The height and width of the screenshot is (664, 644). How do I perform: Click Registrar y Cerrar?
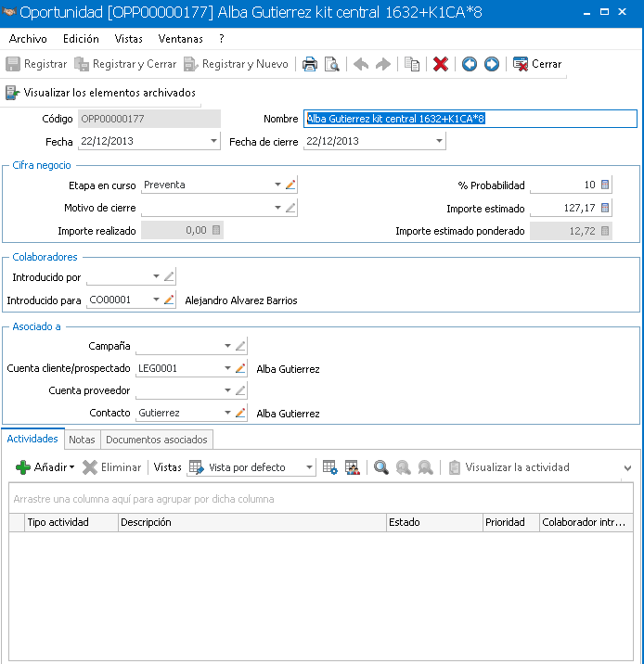point(125,64)
